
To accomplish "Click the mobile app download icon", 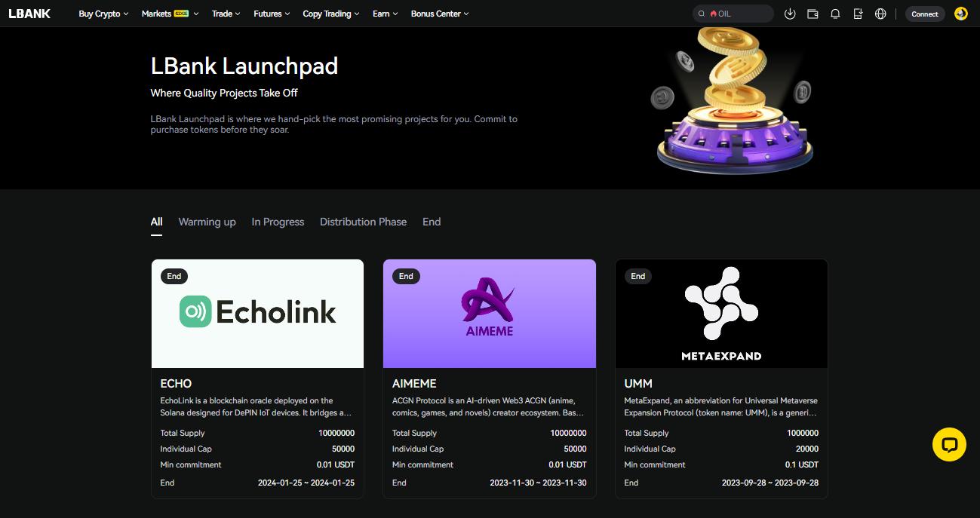I will tap(858, 14).
